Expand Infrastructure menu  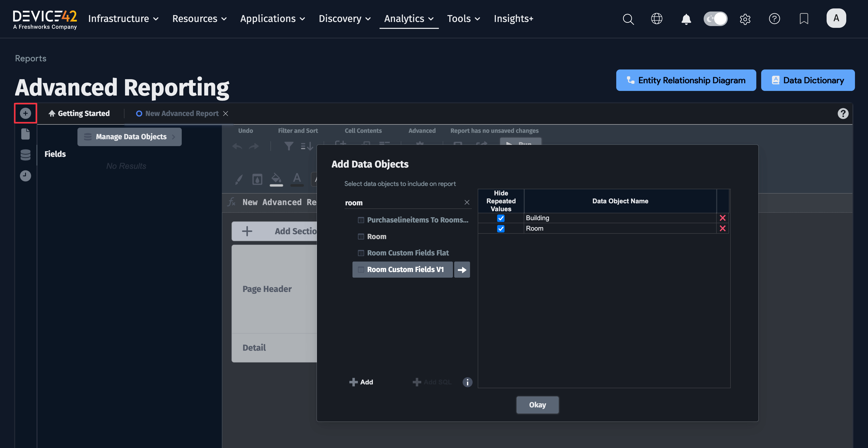click(x=123, y=19)
